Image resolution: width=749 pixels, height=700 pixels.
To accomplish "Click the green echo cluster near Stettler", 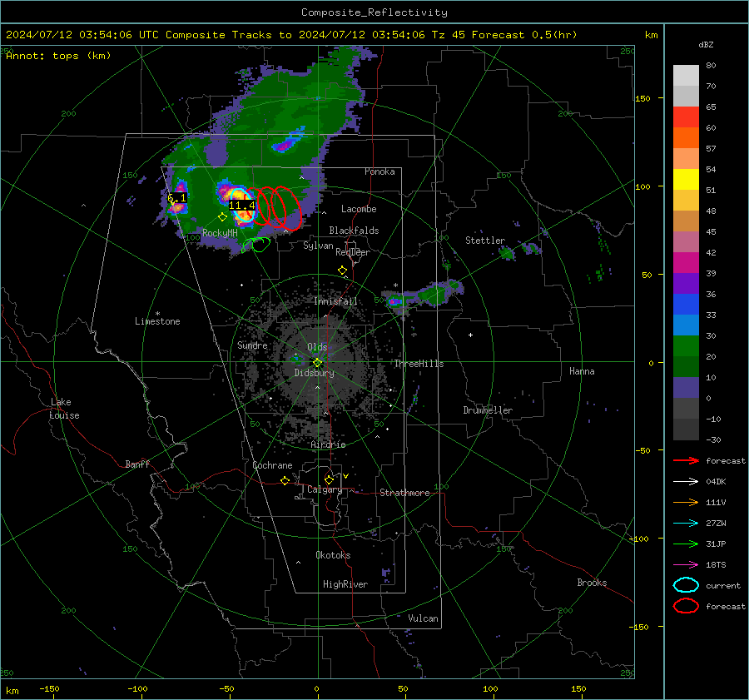I will pos(508,253).
